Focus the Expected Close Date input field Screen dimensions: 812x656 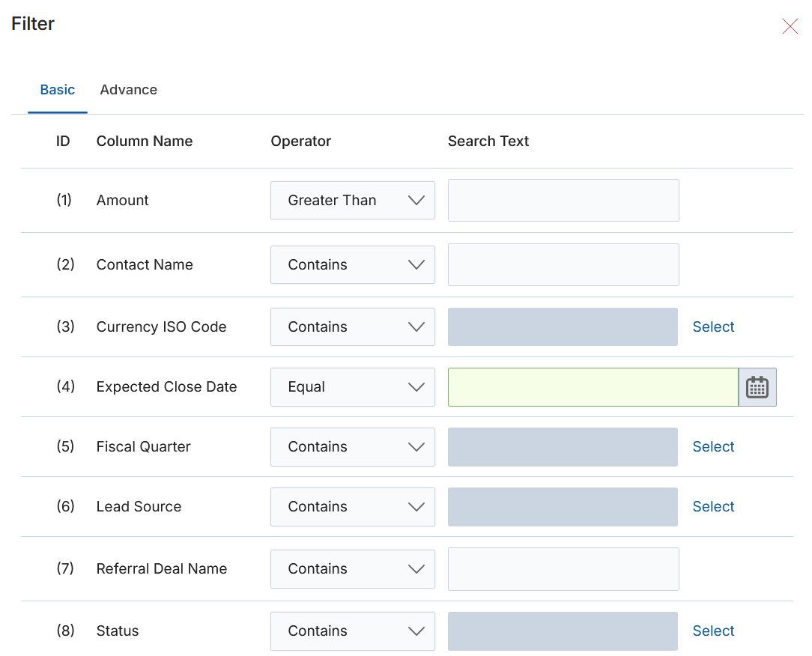click(x=593, y=387)
